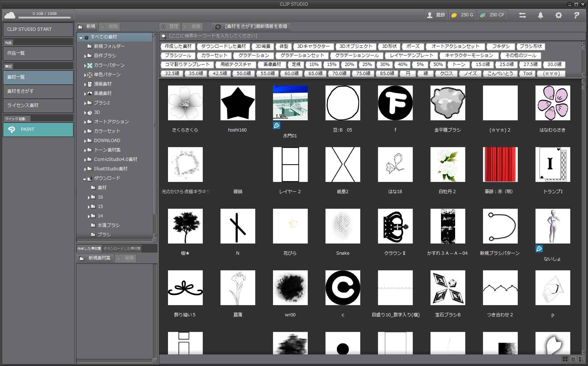
Task: Launch PAINT from quick start
Action: 38,129
